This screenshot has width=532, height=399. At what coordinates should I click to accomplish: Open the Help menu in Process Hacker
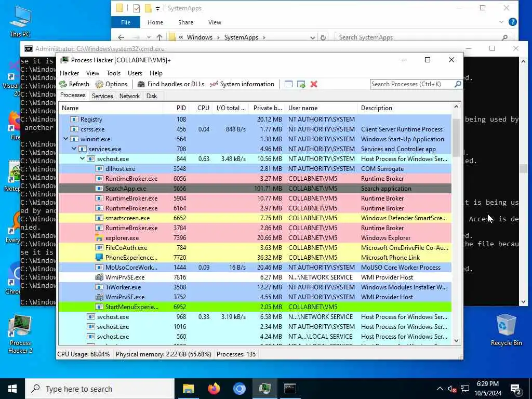tap(156, 73)
